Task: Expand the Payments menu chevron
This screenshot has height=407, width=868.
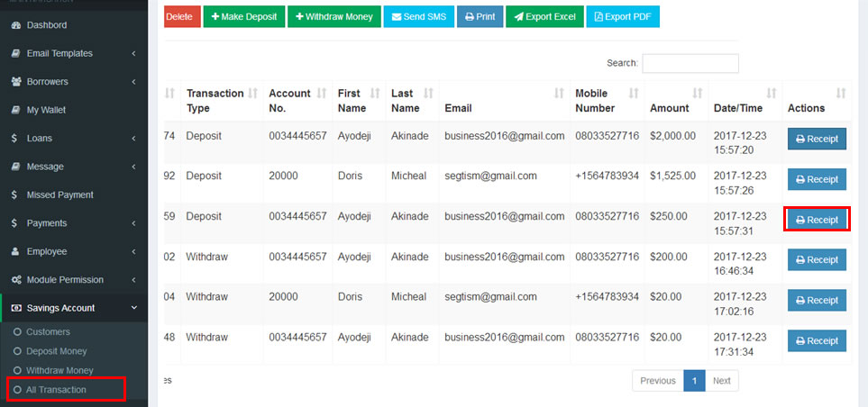Action: point(133,223)
